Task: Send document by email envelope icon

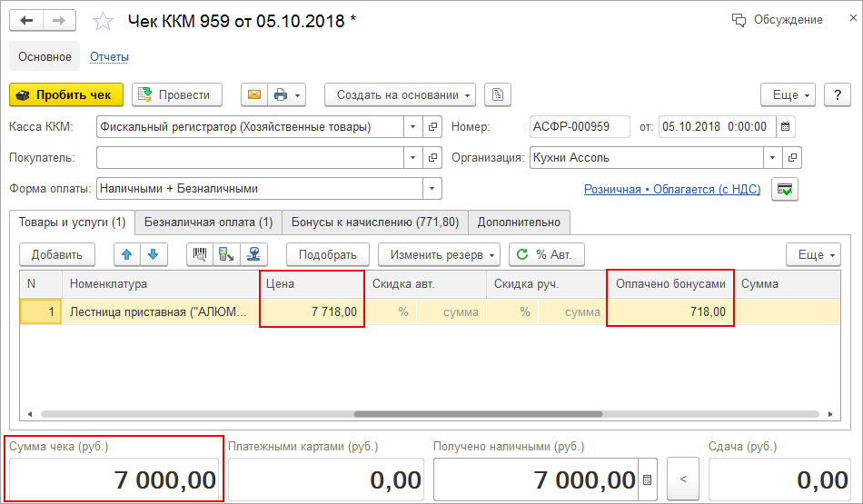Action: coord(254,94)
